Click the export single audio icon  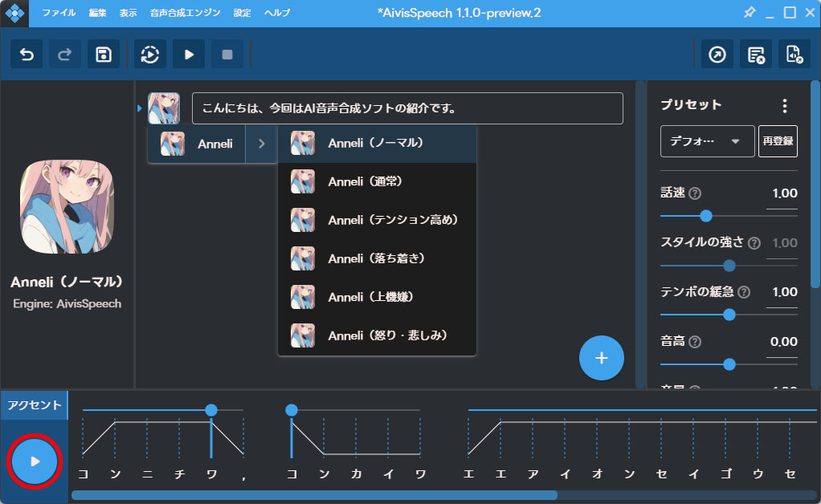point(717,55)
